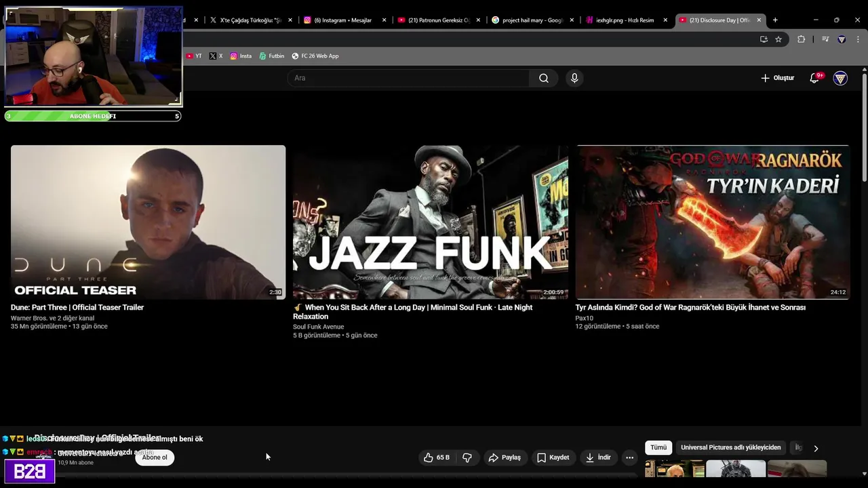Open first suggested video thumbnail under Tümü
The height and width of the screenshot is (488, 868).
click(675, 469)
